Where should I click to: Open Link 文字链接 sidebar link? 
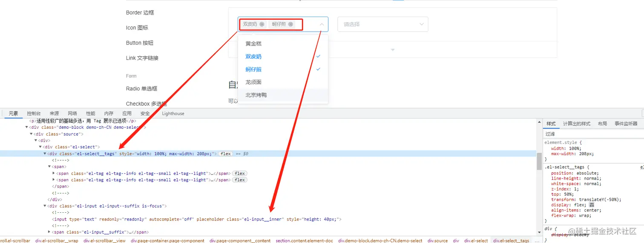(142, 58)
